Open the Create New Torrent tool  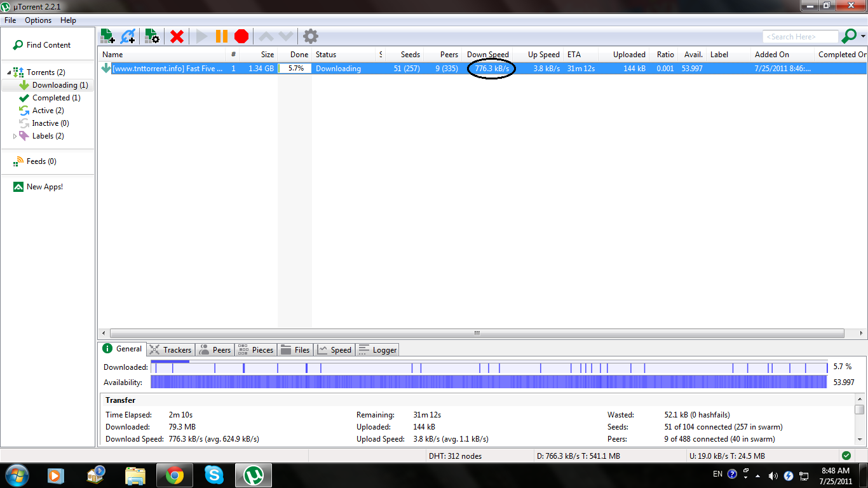coord(152,36)
